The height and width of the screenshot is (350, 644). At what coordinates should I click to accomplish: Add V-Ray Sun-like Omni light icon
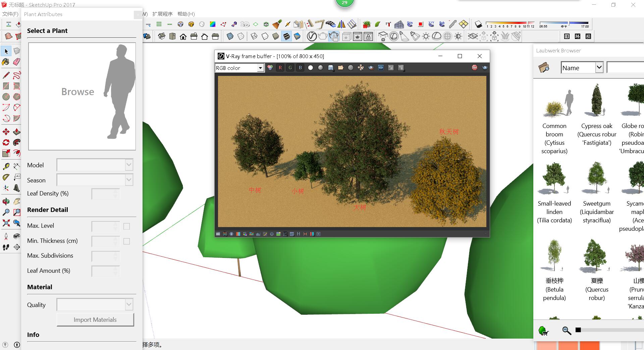pos(426,36)
